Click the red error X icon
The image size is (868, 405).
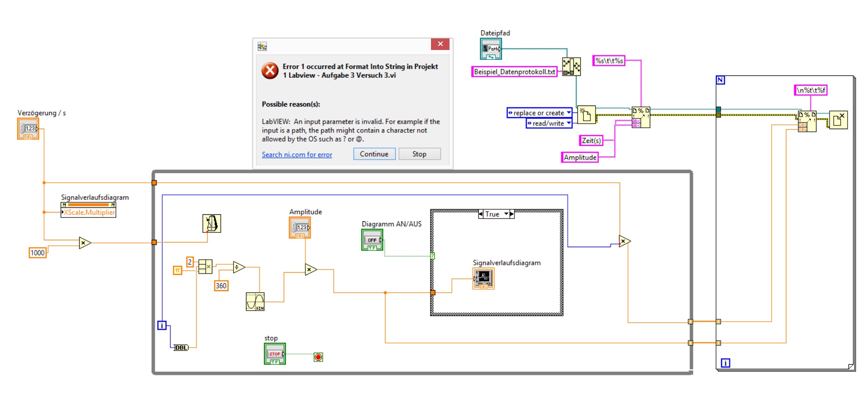(x=270, y=71)
